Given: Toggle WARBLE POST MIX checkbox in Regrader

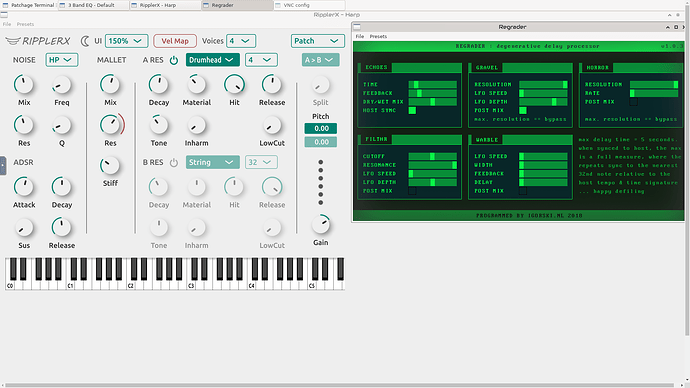Looking at the screenshot, I should 523,191.
